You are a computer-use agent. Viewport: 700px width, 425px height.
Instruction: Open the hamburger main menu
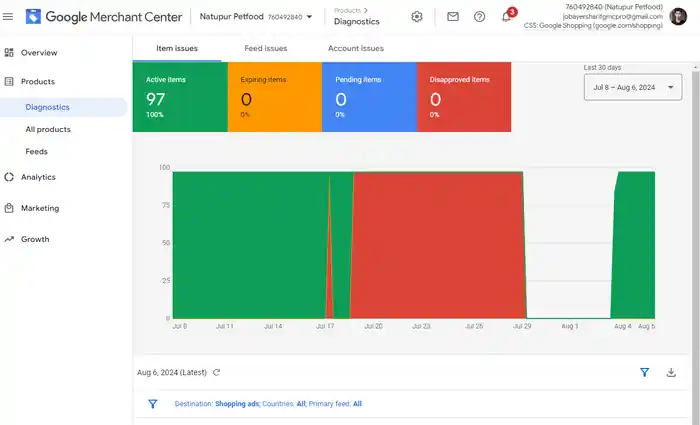coord(8,17)
